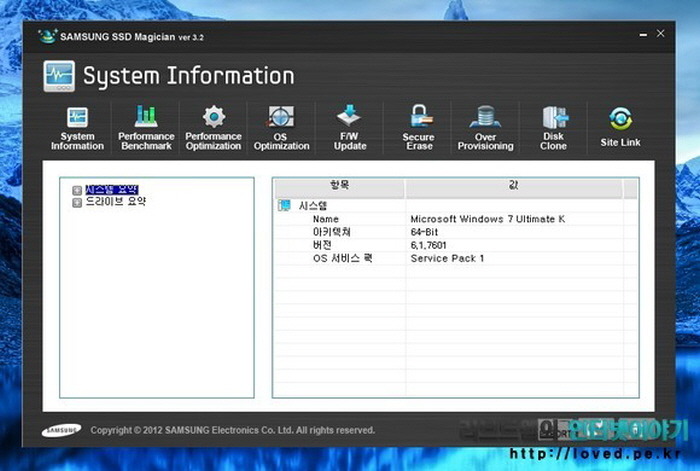Select the 아키텍처 row label
Screen dimensions: 700x471
click(x=332, y=232)
